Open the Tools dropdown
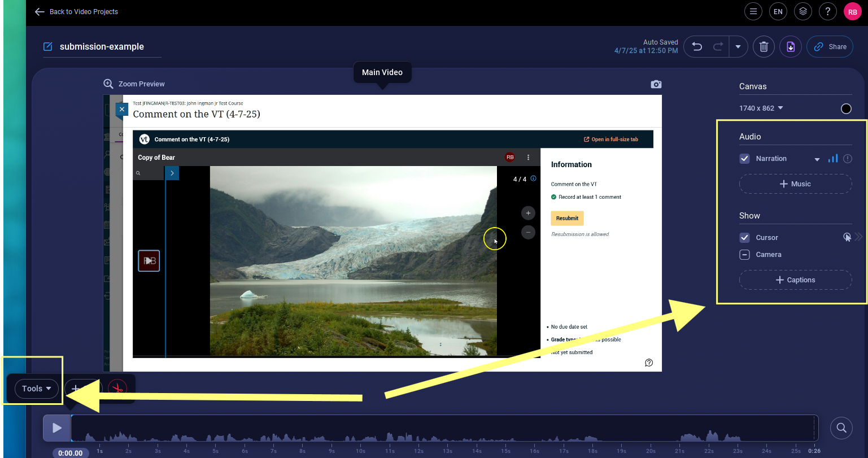 click(x=37, y=389)
